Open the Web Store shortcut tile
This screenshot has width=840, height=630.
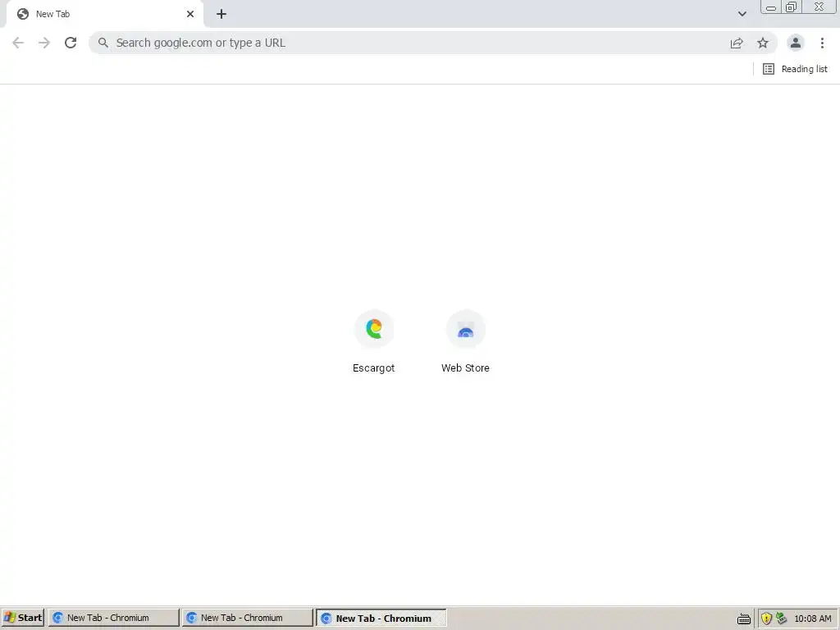coord(466,341)
